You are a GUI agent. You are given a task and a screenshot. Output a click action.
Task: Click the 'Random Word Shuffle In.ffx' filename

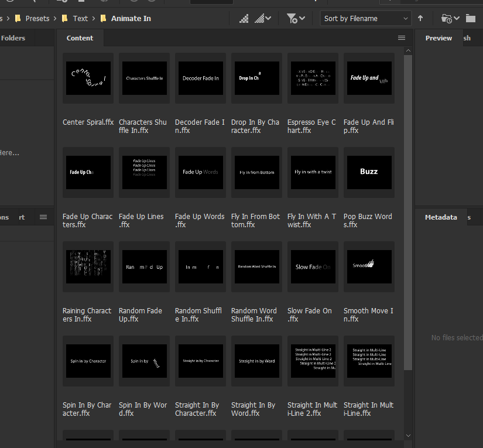pyautogui.click(x=254, y=314)
